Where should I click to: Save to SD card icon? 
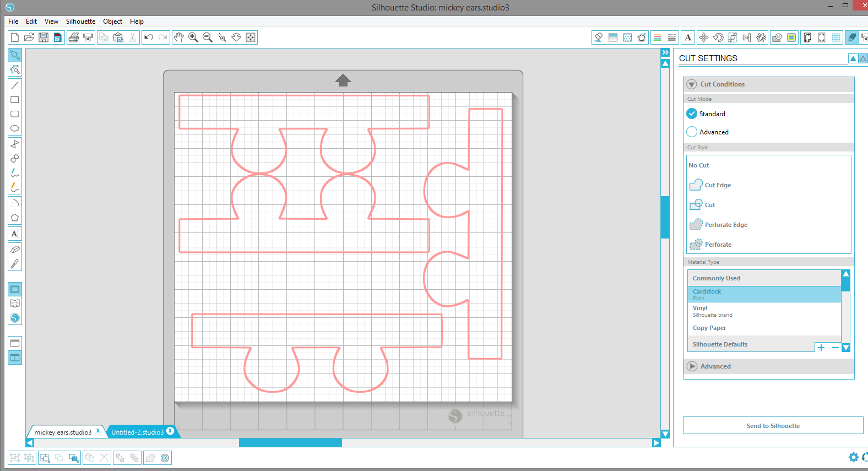[58, 37]
